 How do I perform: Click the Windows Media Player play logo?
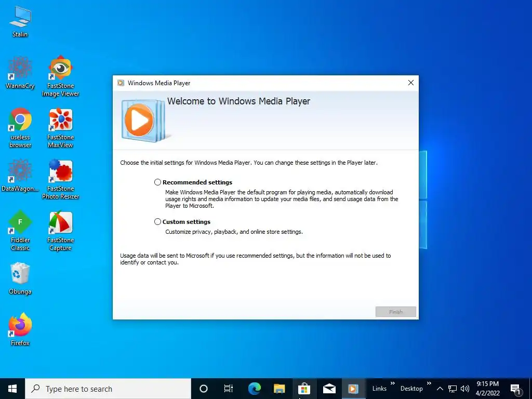[x=143, y=120]
